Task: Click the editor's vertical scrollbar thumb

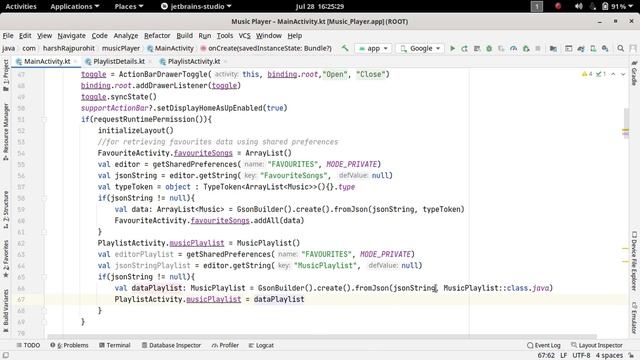Action: click(626, 122)
